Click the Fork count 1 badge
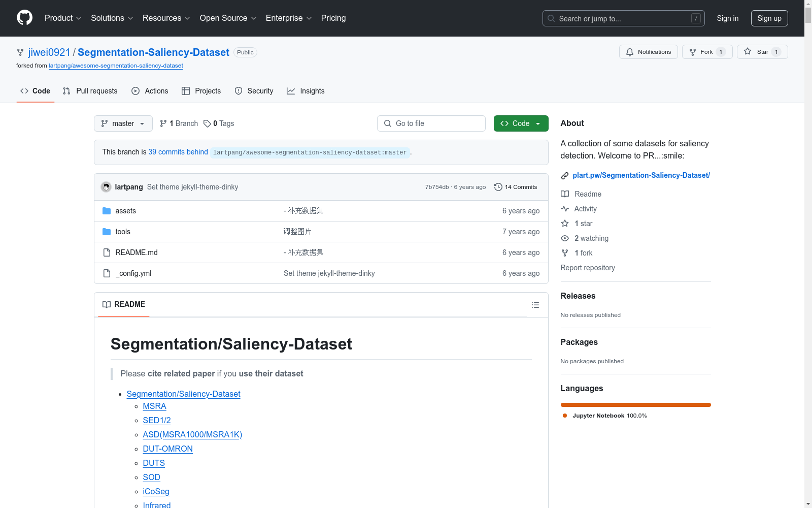Screen dimensions: 812x508 coord(721,52)
